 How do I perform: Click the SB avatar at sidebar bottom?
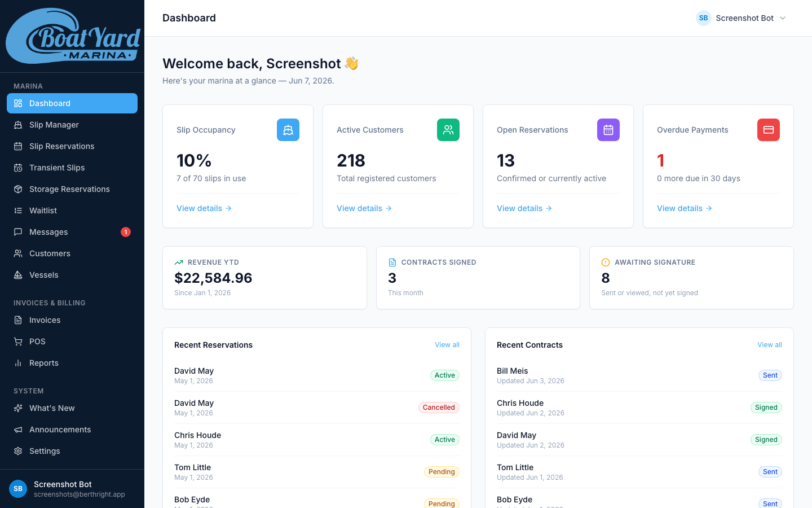(18, 489)
